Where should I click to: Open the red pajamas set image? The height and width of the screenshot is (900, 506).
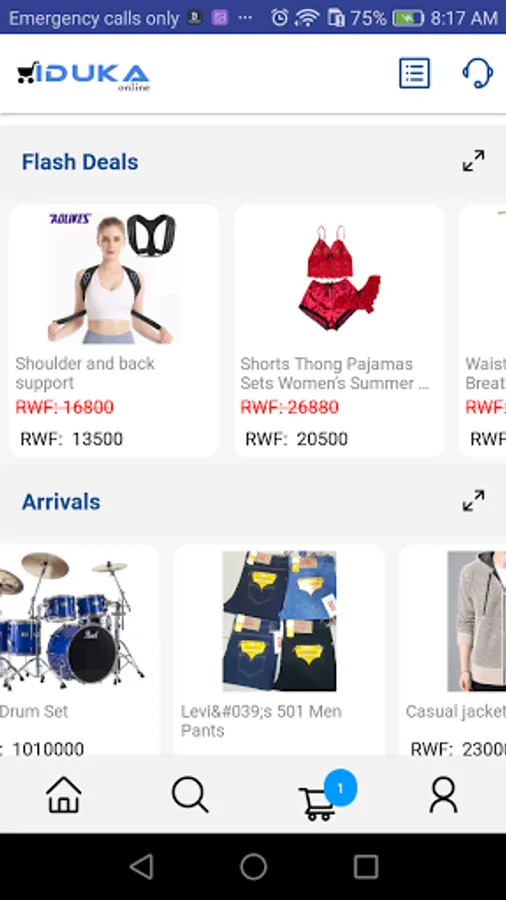tap(338, 279)
